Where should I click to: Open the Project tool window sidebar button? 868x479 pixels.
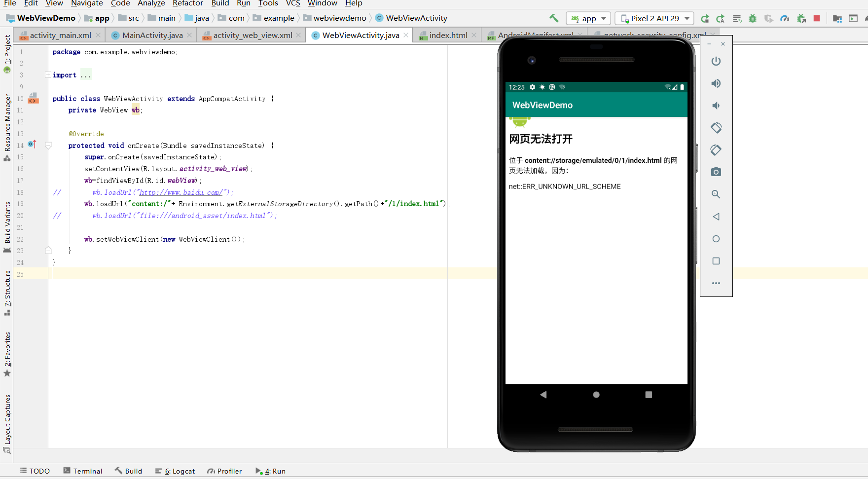(x=7, y=54)
